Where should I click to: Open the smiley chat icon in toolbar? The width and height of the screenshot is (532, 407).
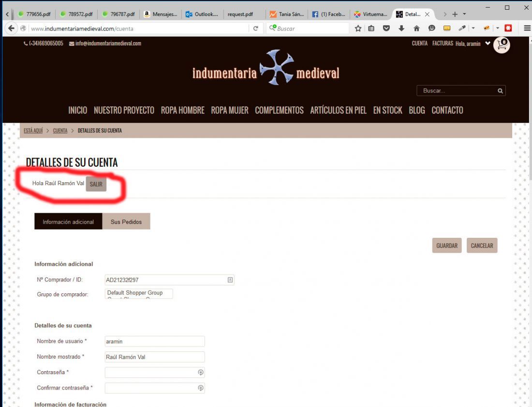point(431,28)
